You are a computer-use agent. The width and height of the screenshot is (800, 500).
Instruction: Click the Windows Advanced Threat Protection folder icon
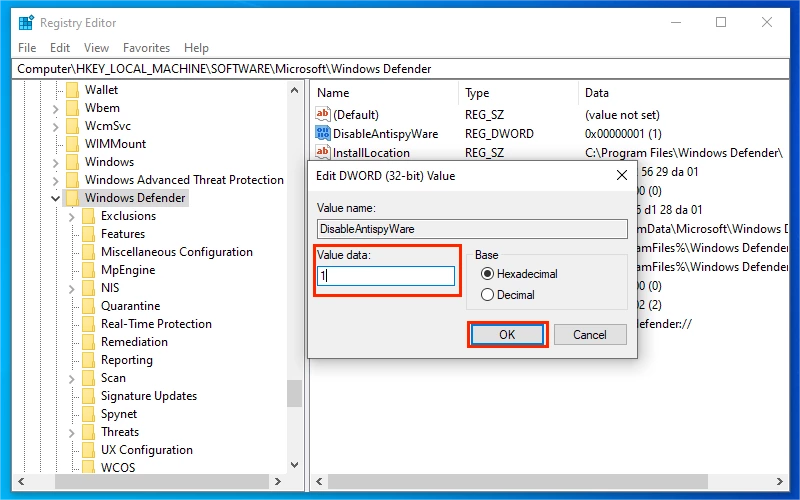pyautogui.click(x=73, y=180)
